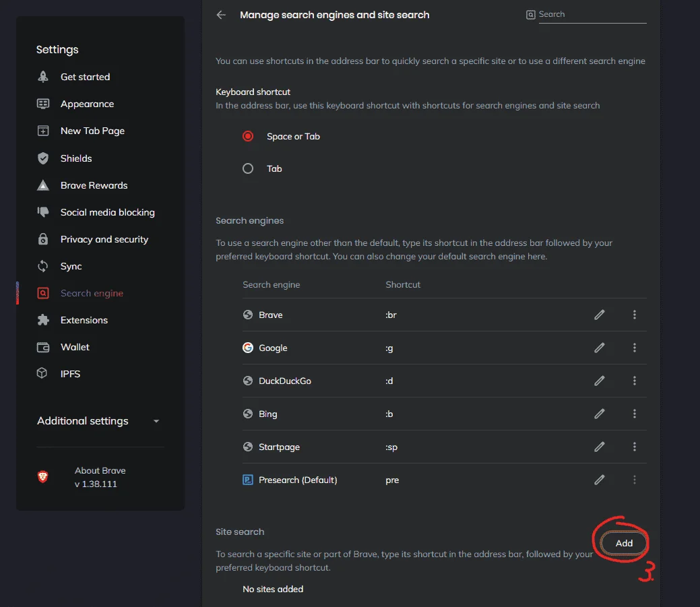Click the 'Shortcut' column header
This screenshot has width=700, height=607.
(403, 285)
